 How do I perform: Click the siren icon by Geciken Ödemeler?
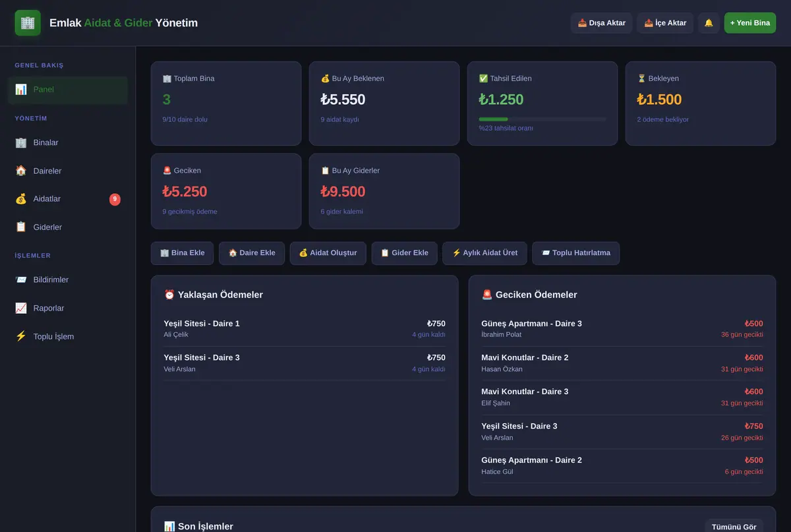[x=487, y=295]
